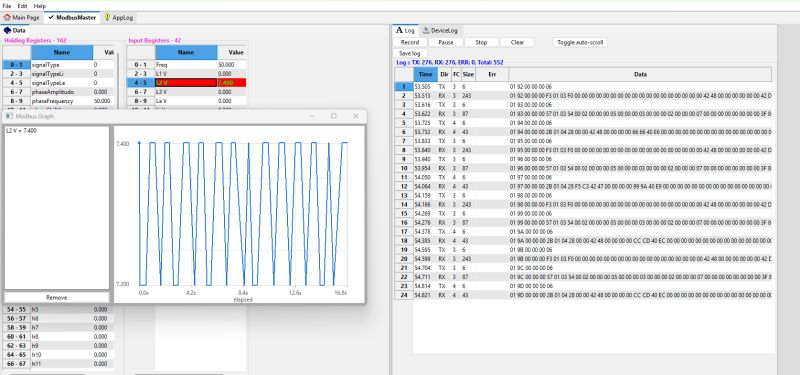Minimize the Modbus Graph window
Screen dimensions: 800x375
click(x=312, y=116)
